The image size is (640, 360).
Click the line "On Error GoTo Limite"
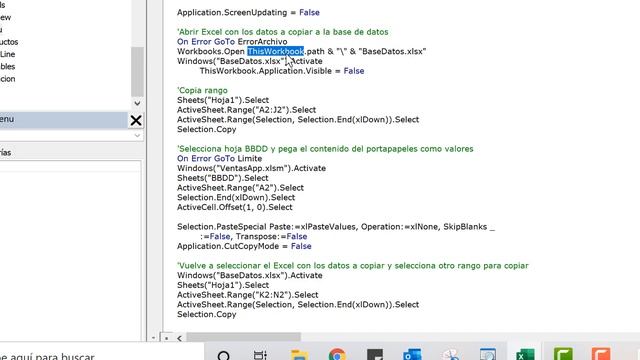click(x=219, y=158)
